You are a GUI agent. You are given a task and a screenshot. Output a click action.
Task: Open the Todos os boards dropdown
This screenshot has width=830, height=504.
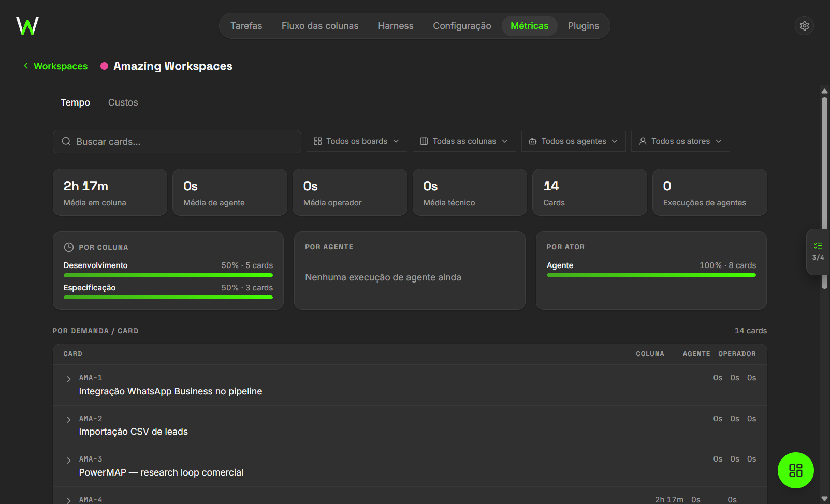point(357,141)
